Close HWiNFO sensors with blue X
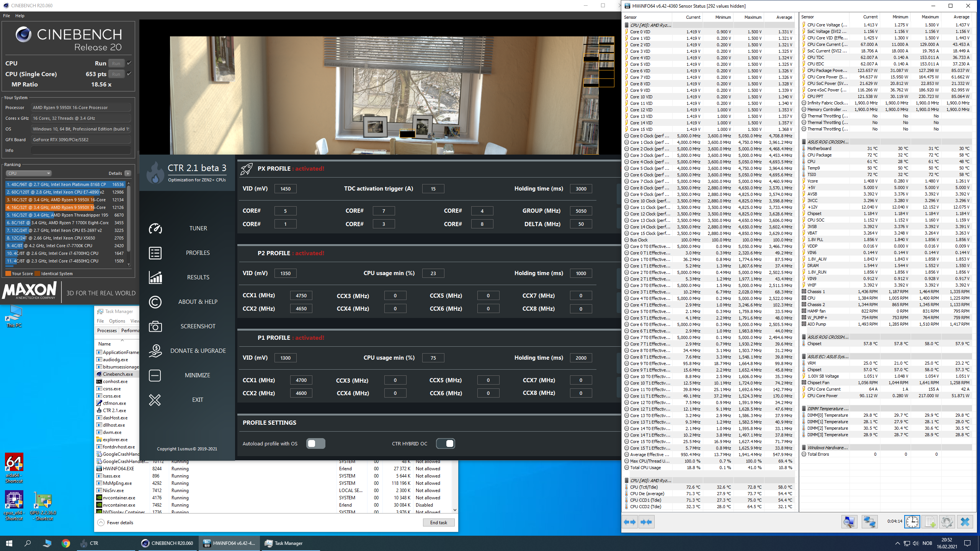 coord(965,522)
